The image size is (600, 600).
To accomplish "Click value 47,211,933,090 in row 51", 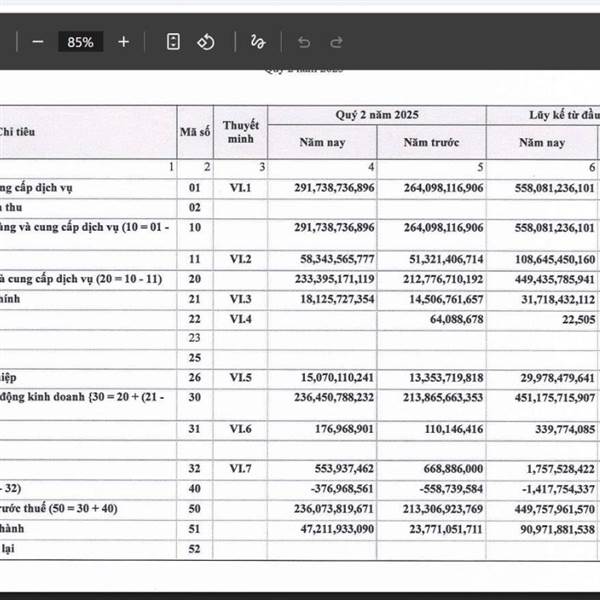I will pyautogui.click(x=337, y=529).
